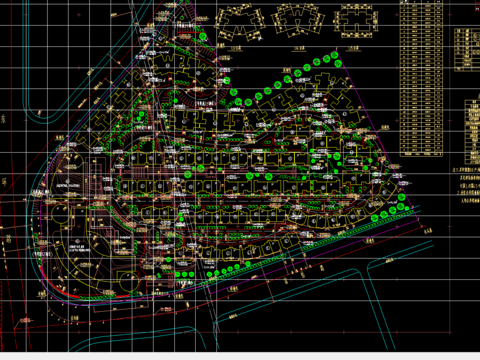Select the topmost green tree on northeast boundary
480x360 pixels.
[335, 55]
